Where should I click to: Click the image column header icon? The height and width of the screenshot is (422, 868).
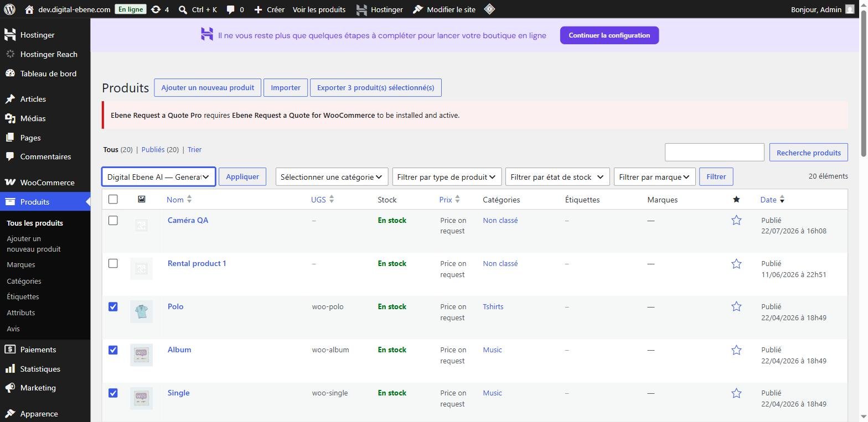(142, 199)
